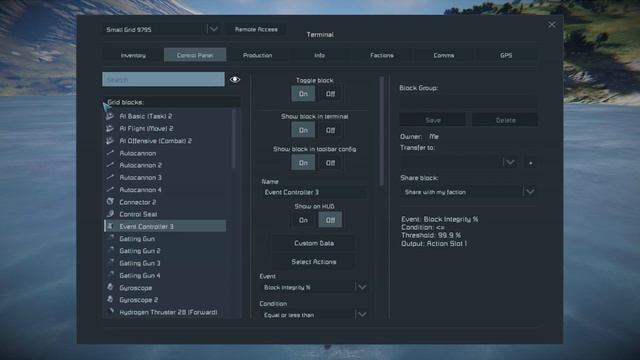Click the Remote Access button
The height and width of the screenshot is (360, 640).
256,29
